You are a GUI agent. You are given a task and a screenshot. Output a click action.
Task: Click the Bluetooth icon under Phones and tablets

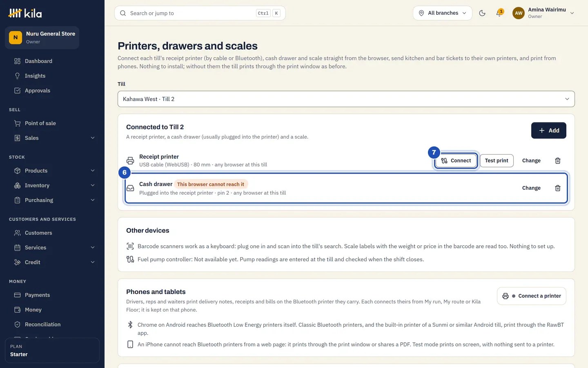click(130, 325)
